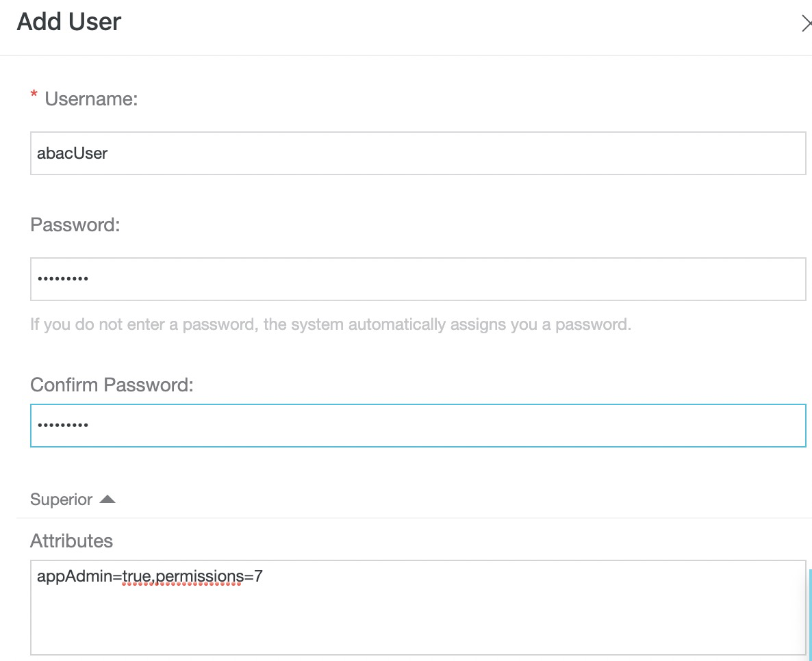The image size is (812, 661).
Task: Click the Add User dialog title
Action: tap(69, 22)
